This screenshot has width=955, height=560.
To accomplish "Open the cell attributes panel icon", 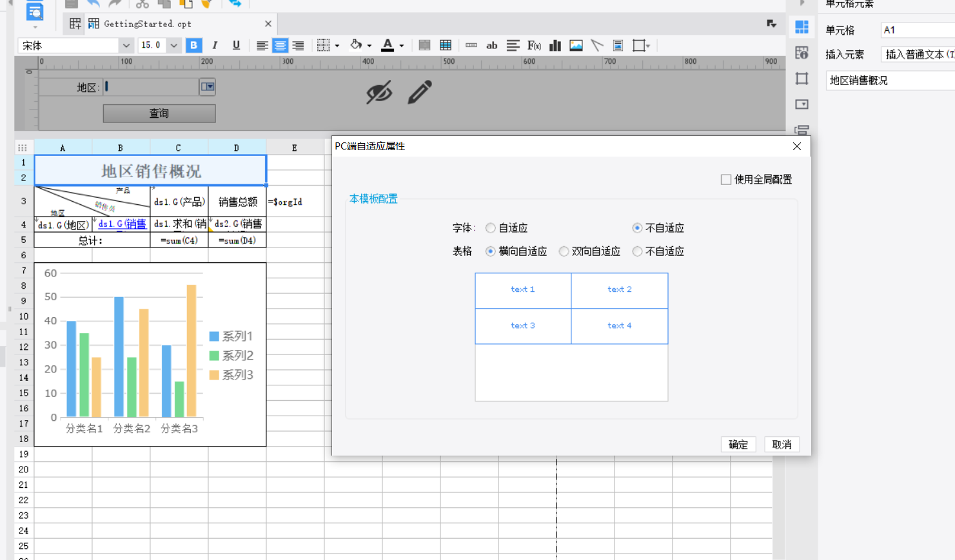I will 802,53.
